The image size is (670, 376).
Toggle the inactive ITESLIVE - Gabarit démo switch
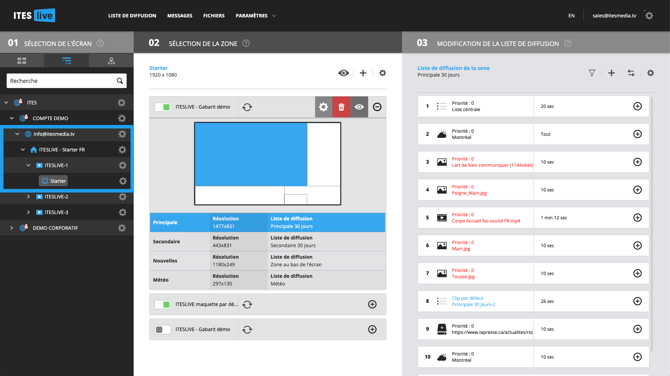[x=162, y=329]
